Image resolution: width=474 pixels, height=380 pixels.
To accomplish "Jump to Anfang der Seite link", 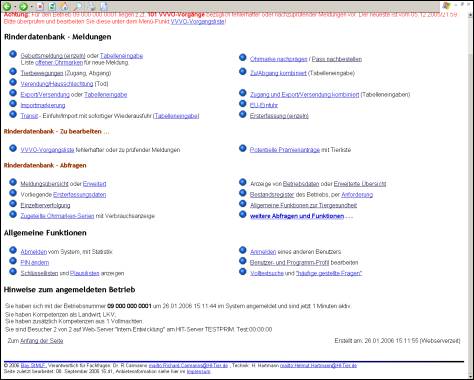I will point(42,341).
